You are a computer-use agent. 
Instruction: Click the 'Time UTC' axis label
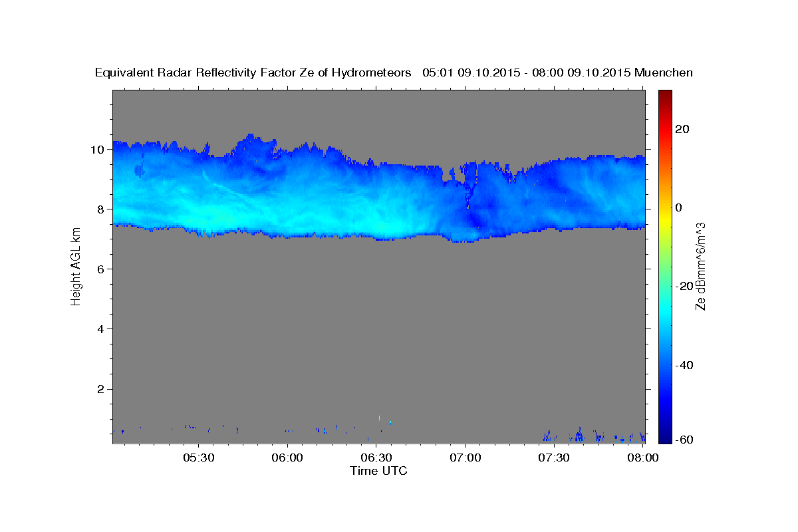378,471
